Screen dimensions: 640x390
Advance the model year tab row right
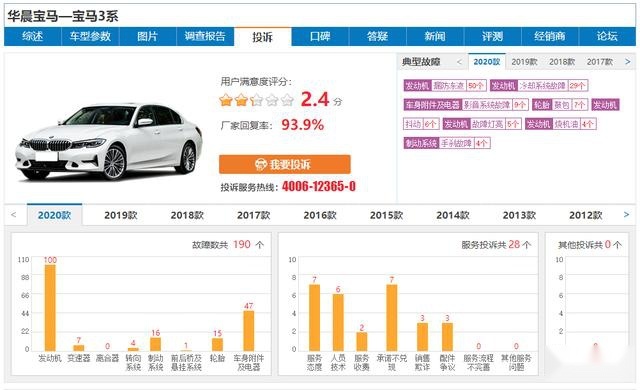[627, 215]
